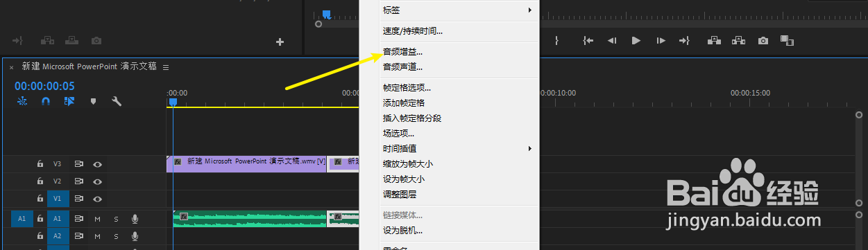Solo audio track A1
This screenshot has height=250, width=868.
[116, 219]
